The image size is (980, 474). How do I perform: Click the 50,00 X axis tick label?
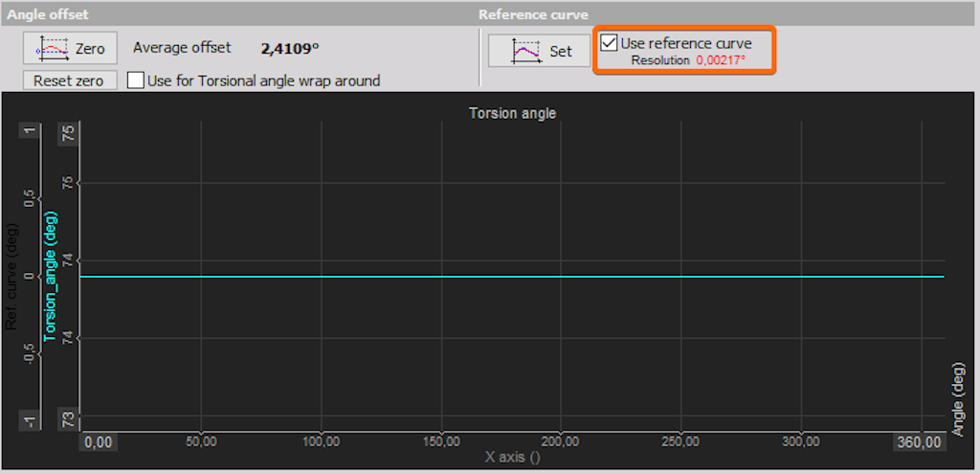pyautogui.click(x=201, y=442)
